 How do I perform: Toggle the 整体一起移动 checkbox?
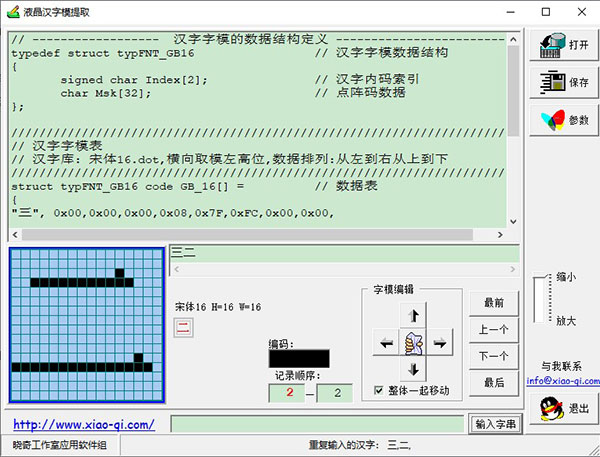click(x=378, y=390)
